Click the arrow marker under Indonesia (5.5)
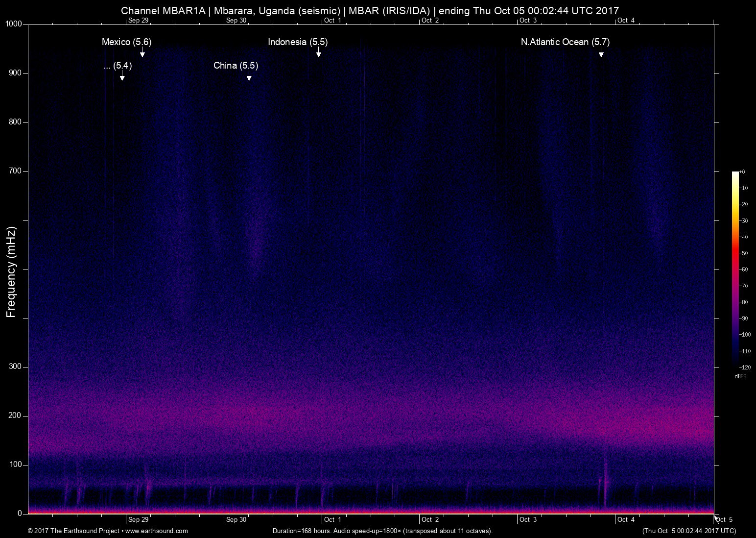Image resolution: width=756 pixels, height=538 pixels. point(318,52)
